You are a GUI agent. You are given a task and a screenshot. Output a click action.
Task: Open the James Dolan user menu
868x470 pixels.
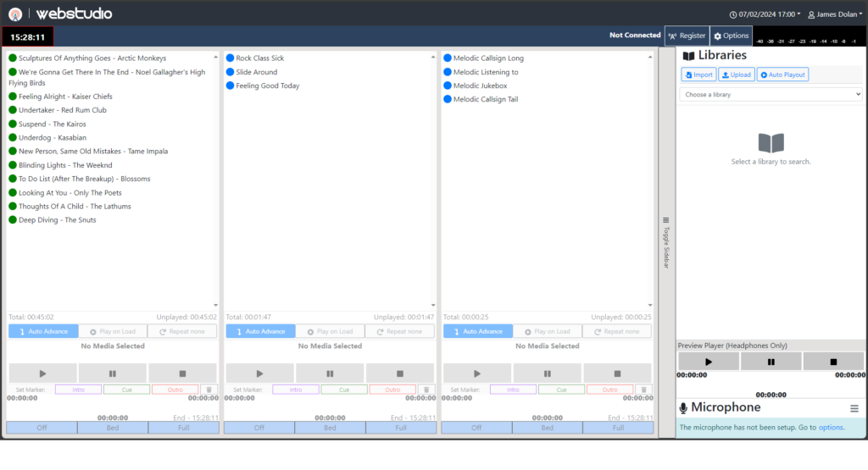pyautogui.click(x=835, y=14)
